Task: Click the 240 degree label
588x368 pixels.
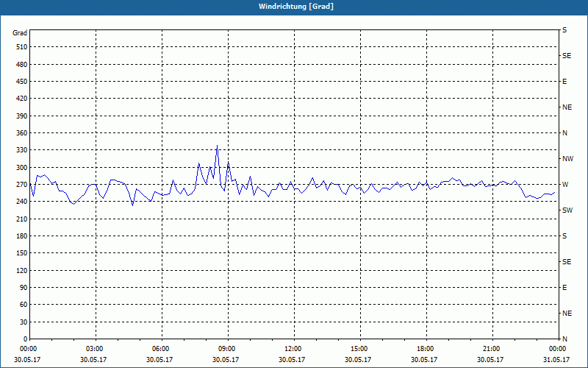Action: click(21, 202)
